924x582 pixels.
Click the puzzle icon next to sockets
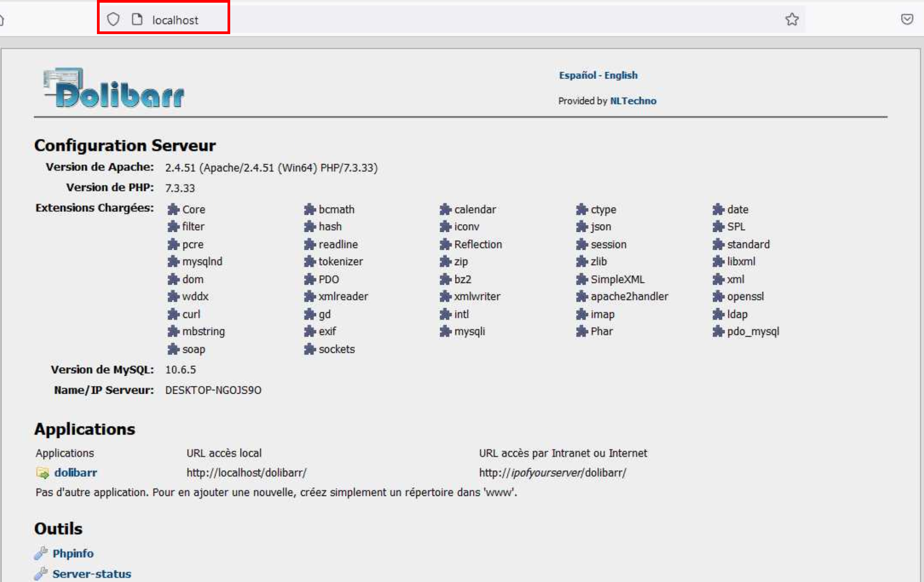[x=310, y=349]
